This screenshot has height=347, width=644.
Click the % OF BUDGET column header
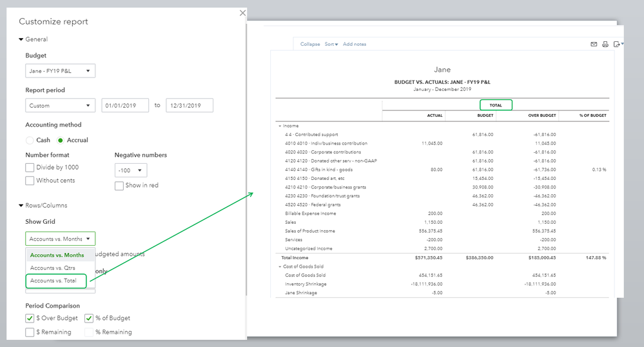592,115
